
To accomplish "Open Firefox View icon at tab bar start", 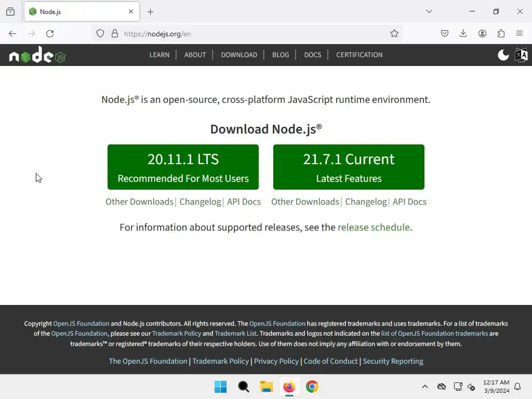I will pos(10,11).
